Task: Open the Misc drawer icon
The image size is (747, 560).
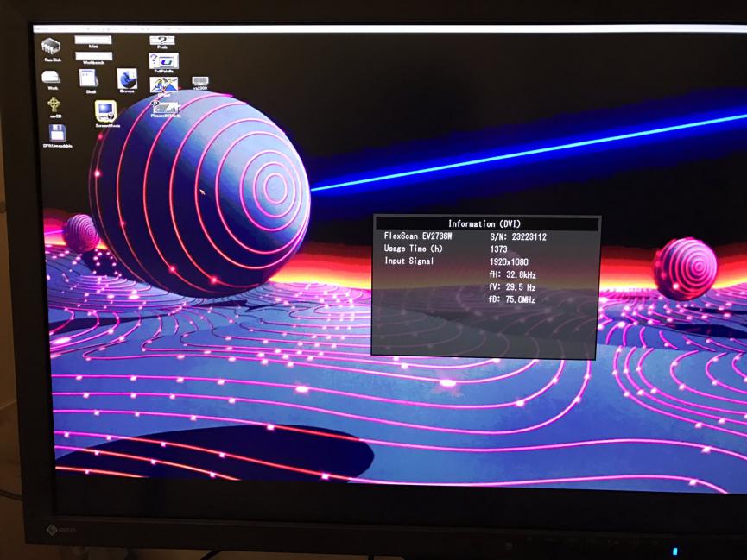Action: click(92, 40)
